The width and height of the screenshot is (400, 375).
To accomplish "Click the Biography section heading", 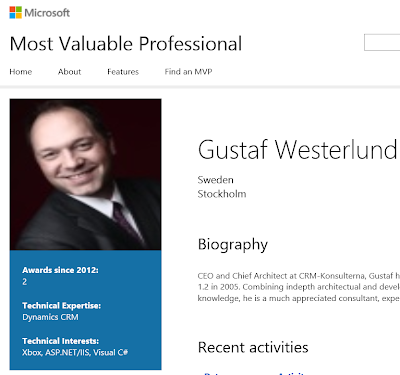I will click(233, 245).
